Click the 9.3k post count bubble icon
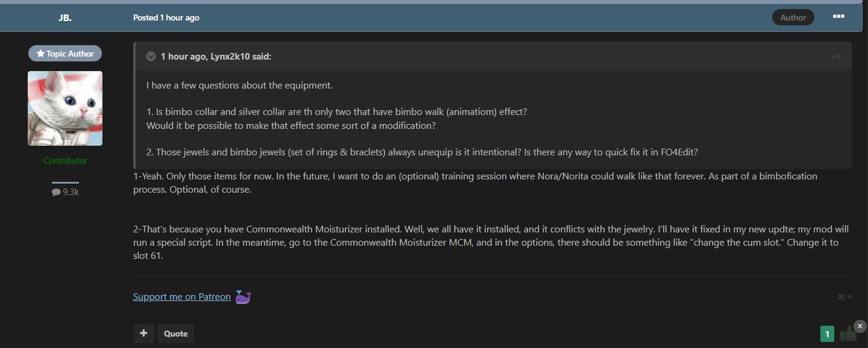 pyautogui.click(x=56, y=193)
